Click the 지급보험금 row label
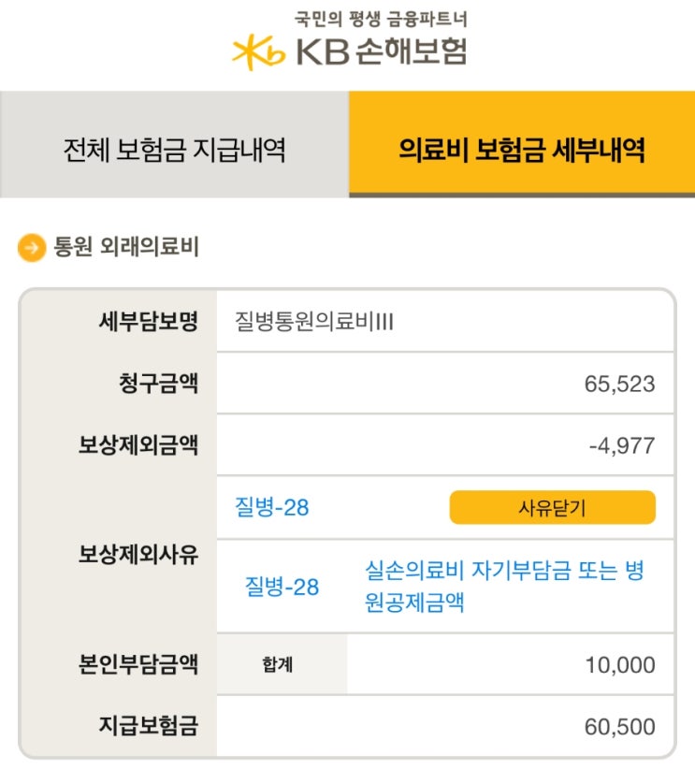 coord(149,727)
